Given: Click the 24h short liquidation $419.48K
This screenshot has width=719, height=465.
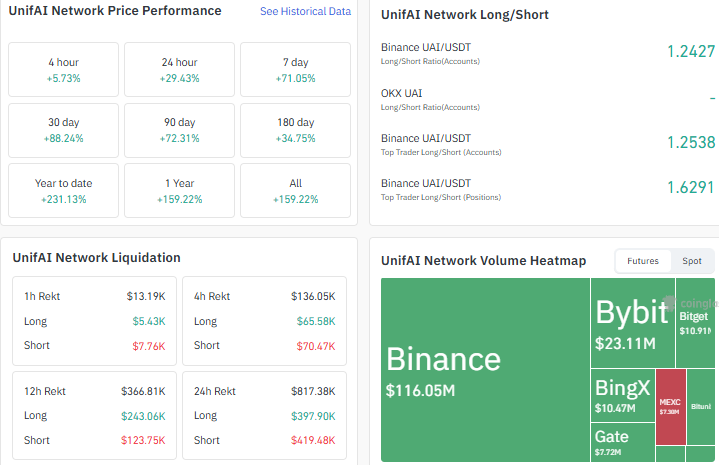Looking at the screenshot, I should coord(313,441).
